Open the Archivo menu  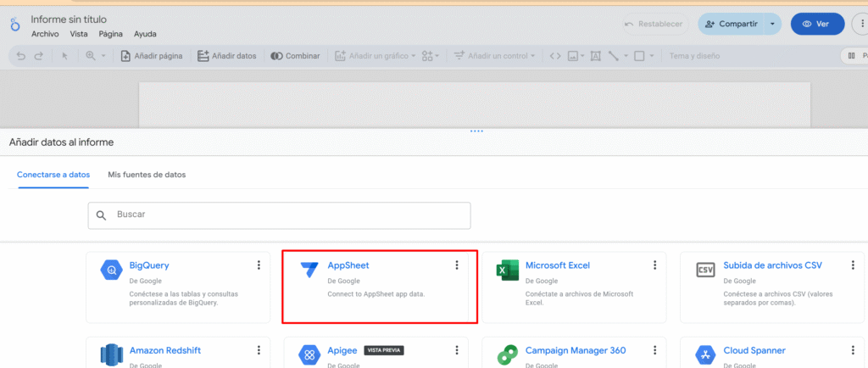point(45,34)
